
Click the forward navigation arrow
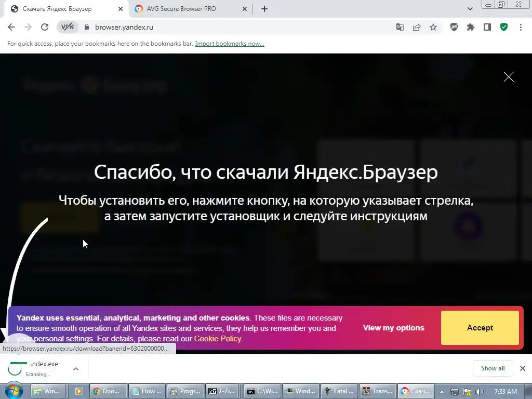point(28,27)
